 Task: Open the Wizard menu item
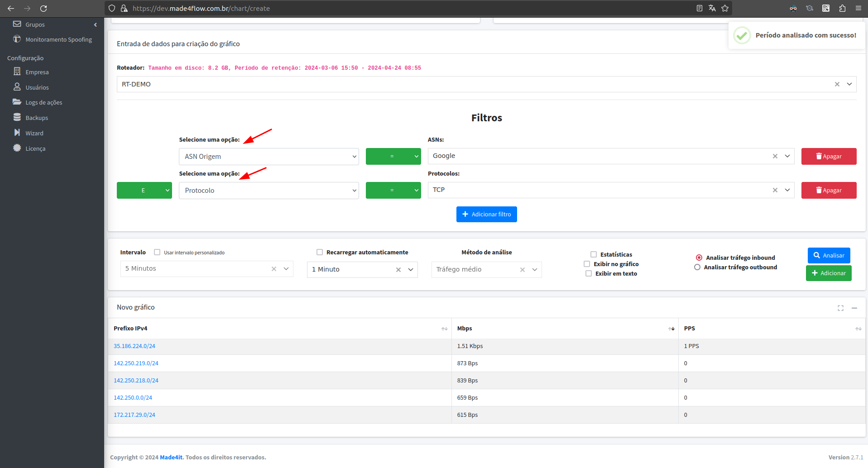pyautogui.click(x=34, y=133)
